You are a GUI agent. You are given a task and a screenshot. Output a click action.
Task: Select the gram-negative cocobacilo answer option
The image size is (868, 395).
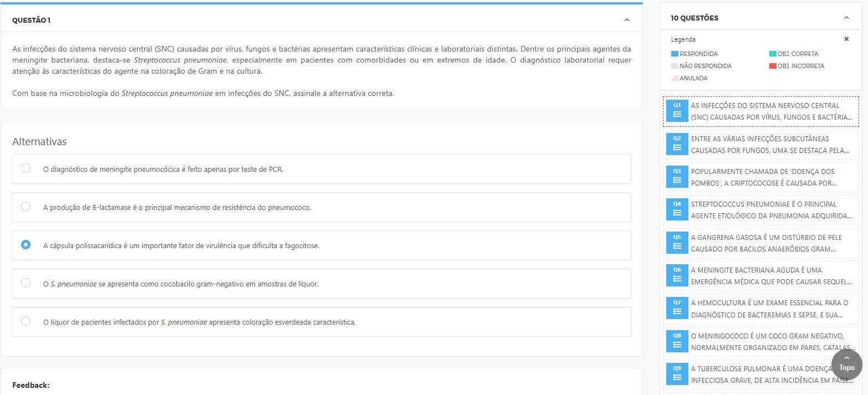25,283
